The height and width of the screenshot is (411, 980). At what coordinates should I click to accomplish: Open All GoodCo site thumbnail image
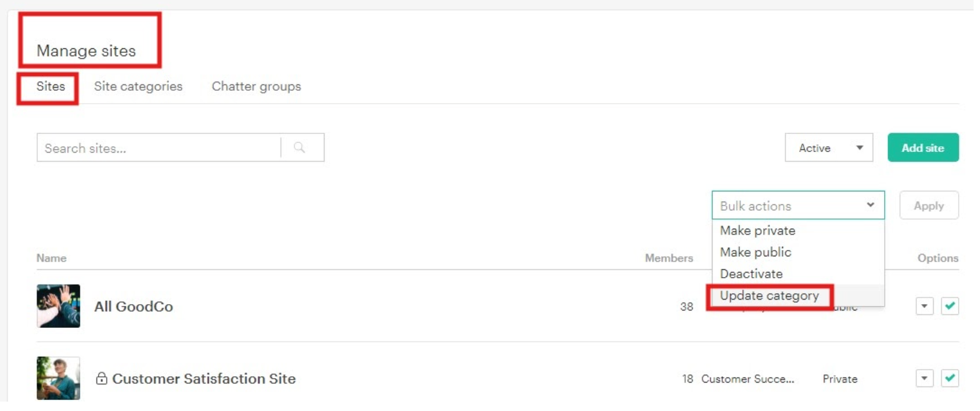pos(59,306)
